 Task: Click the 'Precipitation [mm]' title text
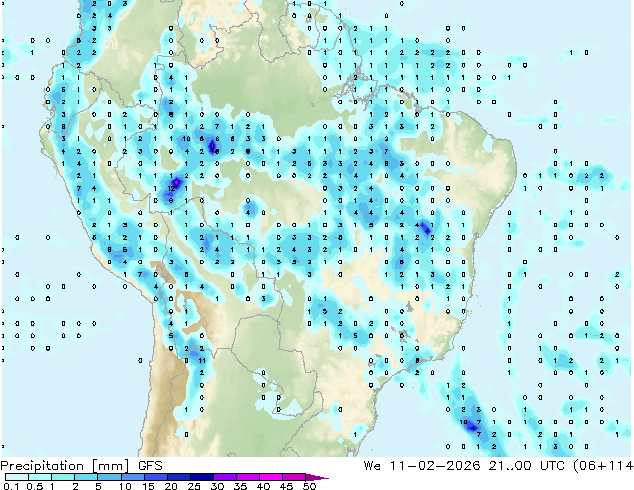(65, 466)
